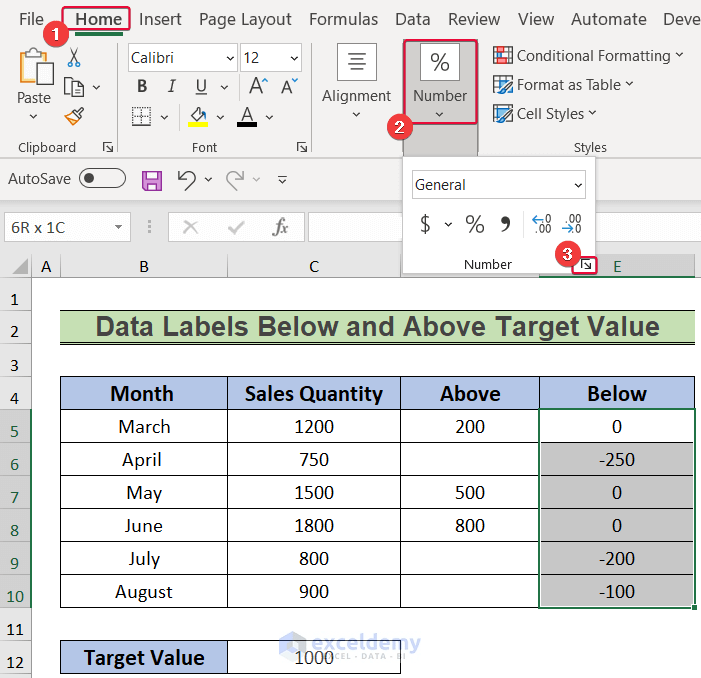
Task: Expand the Alignment group button
Action: (x=356, y=83)
